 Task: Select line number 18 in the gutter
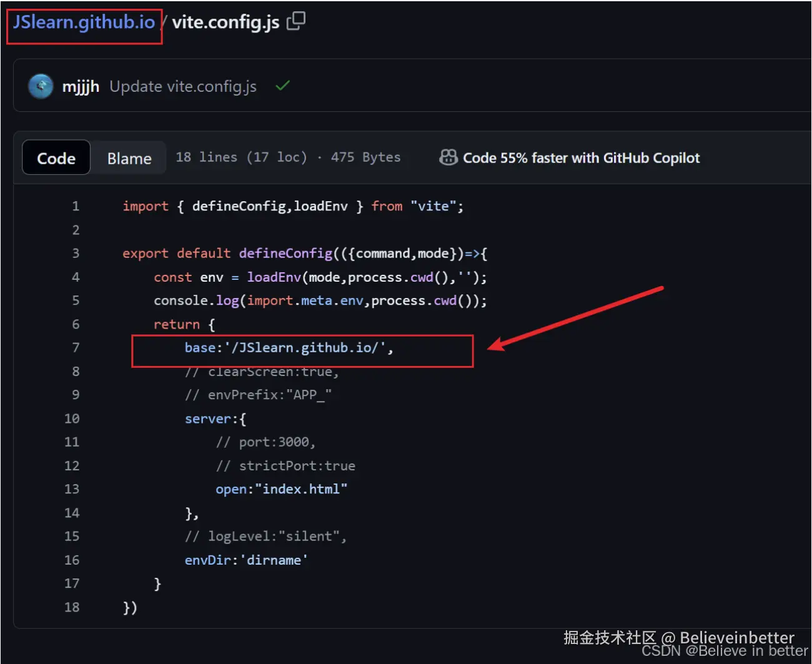pyautogui.click(x=72, y=607)
